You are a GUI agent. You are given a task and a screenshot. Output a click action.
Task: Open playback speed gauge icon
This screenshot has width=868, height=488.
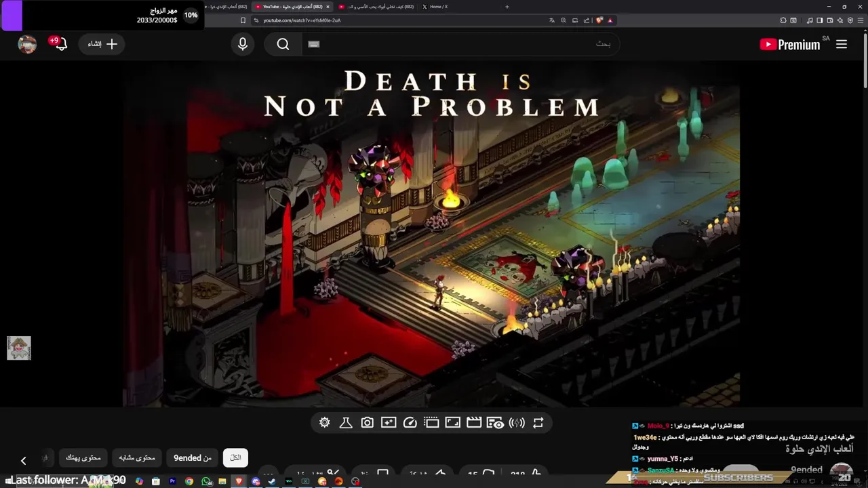tap(410, 423)
